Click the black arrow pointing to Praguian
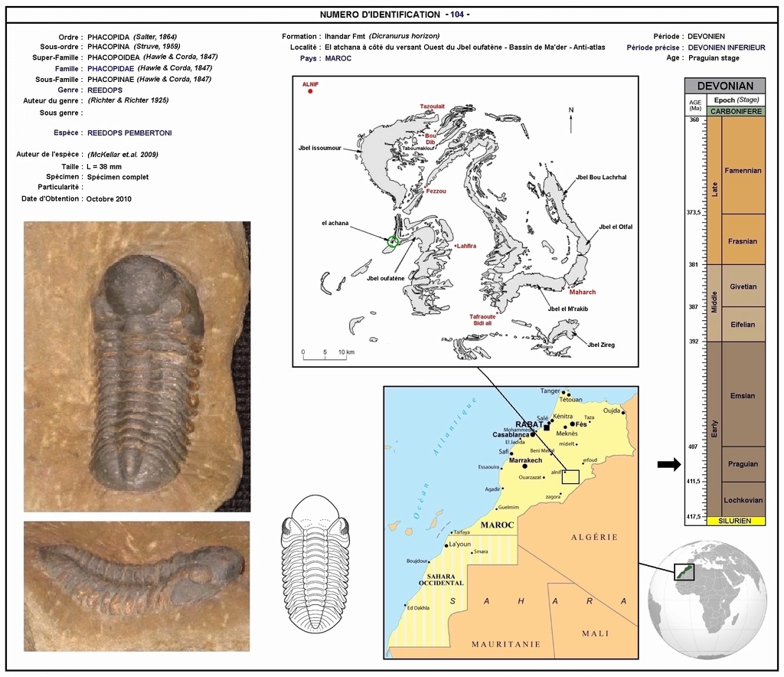This screenshot has width=784, height=677. tap(669, 465)
